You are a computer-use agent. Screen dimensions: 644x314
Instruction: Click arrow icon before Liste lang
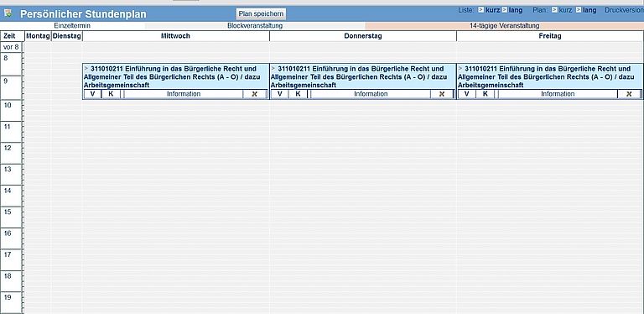(x=505, y=9)
